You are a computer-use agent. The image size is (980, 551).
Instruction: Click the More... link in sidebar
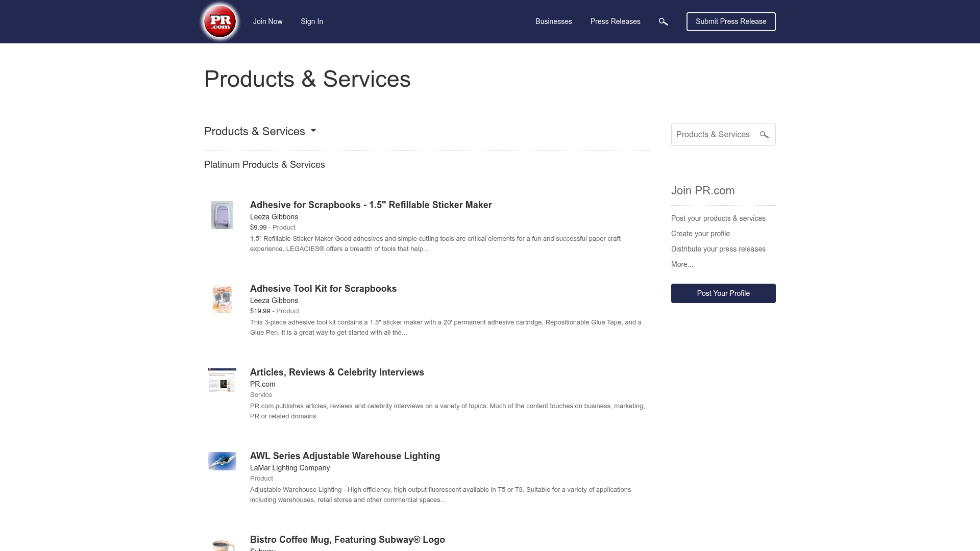coord(682,264)
